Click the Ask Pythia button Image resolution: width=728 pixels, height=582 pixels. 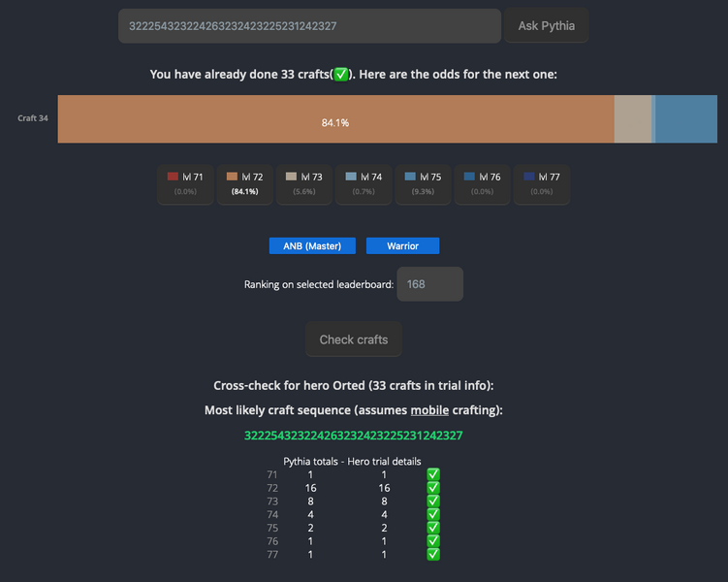click(547, 25)
